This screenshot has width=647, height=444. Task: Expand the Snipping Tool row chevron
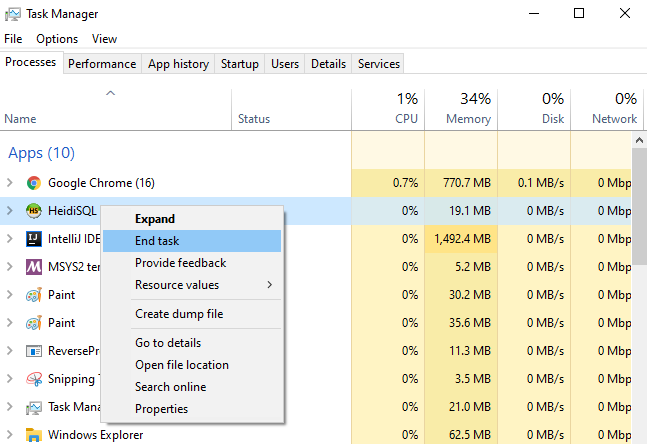pyautogui.click(x=10, y=378)
